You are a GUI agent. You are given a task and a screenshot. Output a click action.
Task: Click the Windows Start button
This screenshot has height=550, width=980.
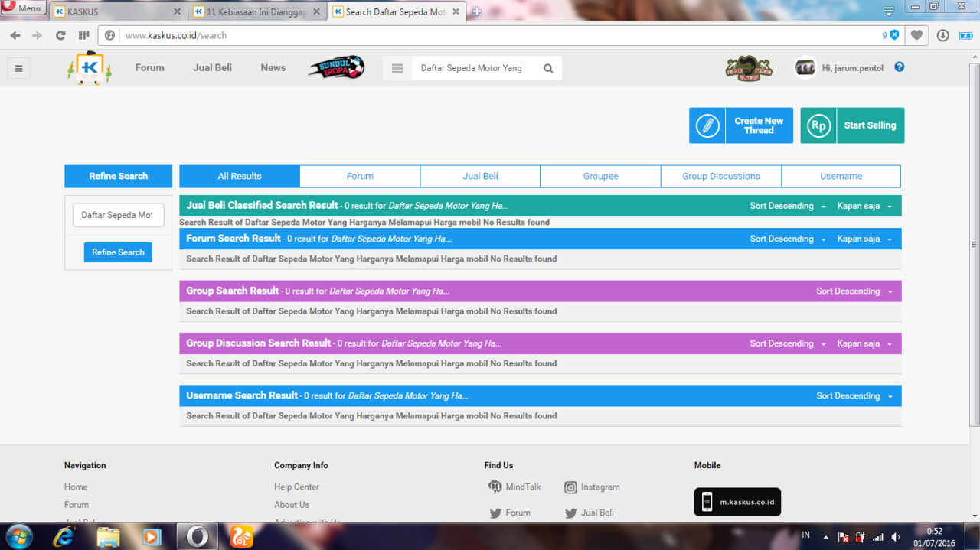18,535
